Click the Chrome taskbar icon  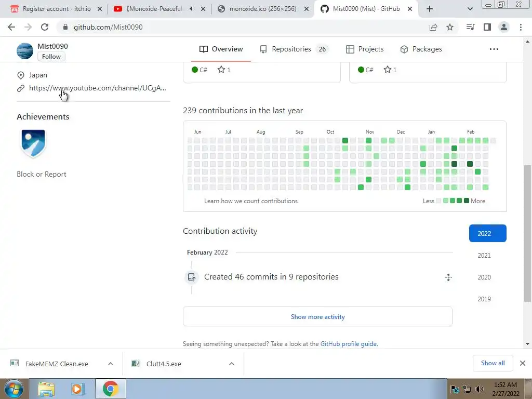coord(111,389)
